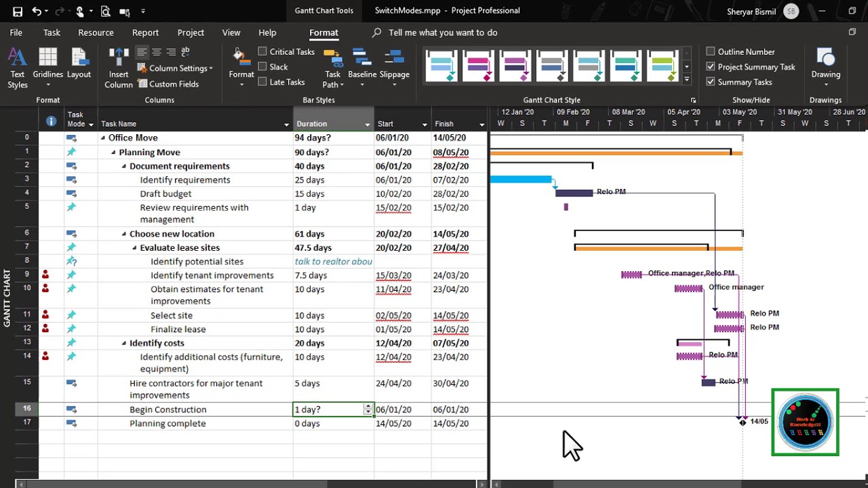Switch to the Resource tab

[x=96, y=33]
